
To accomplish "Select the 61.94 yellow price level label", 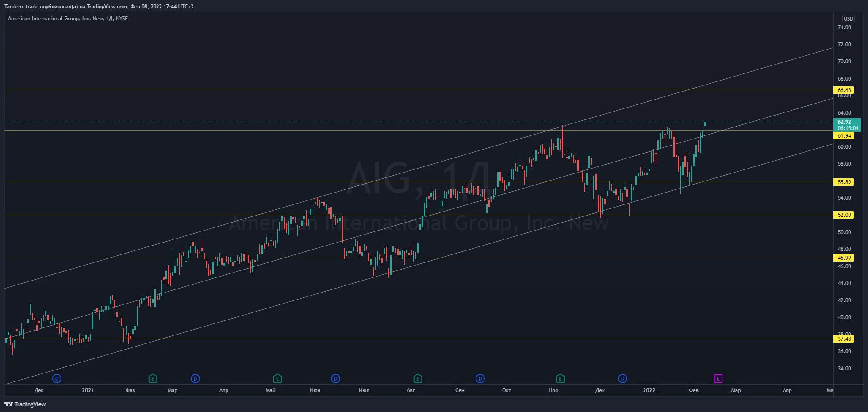I will pyautogui.click(x=844, y=136).
